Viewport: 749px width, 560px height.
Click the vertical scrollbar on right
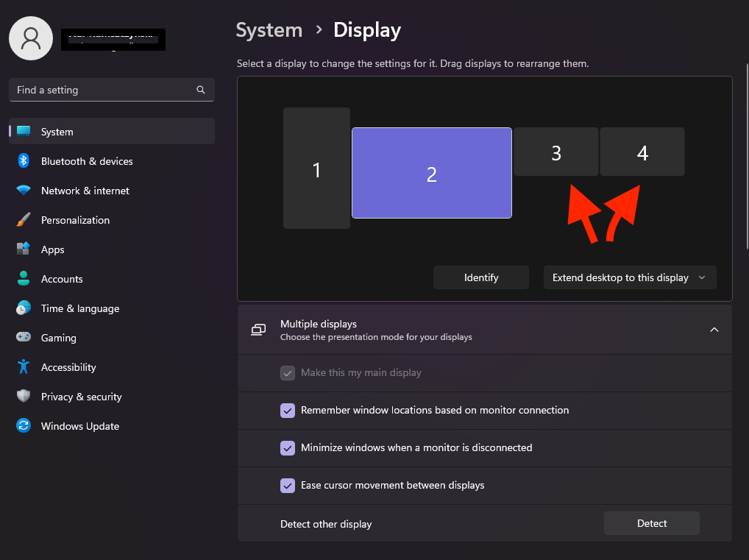coord(747,156)
